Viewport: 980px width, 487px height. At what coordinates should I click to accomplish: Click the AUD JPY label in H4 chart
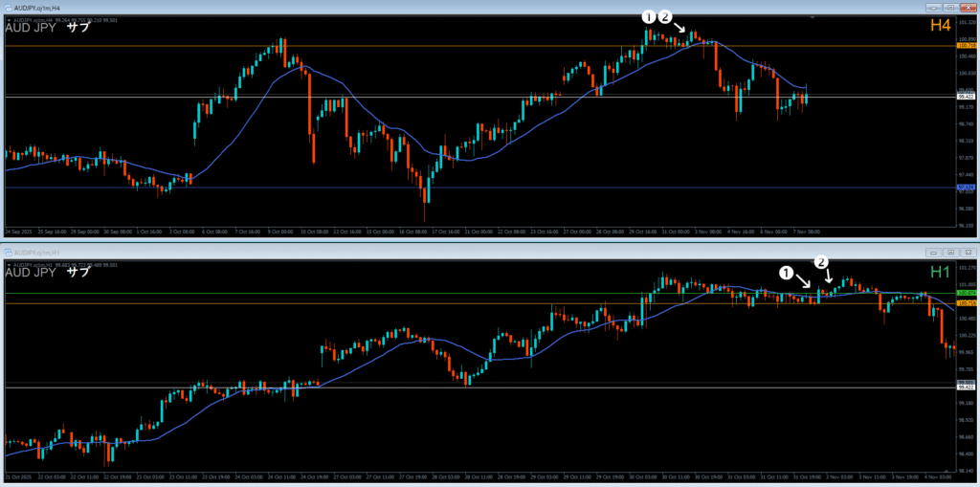point(32,28)
